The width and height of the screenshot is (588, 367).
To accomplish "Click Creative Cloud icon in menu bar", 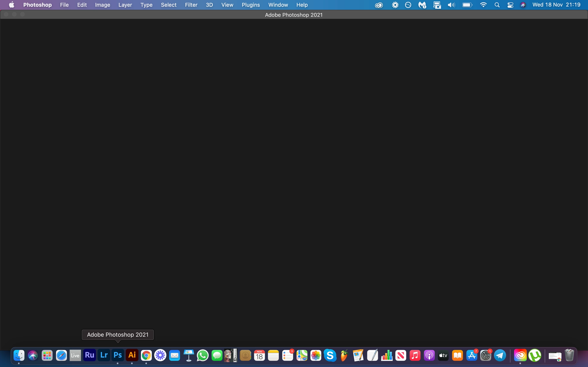I will point(379,5).
